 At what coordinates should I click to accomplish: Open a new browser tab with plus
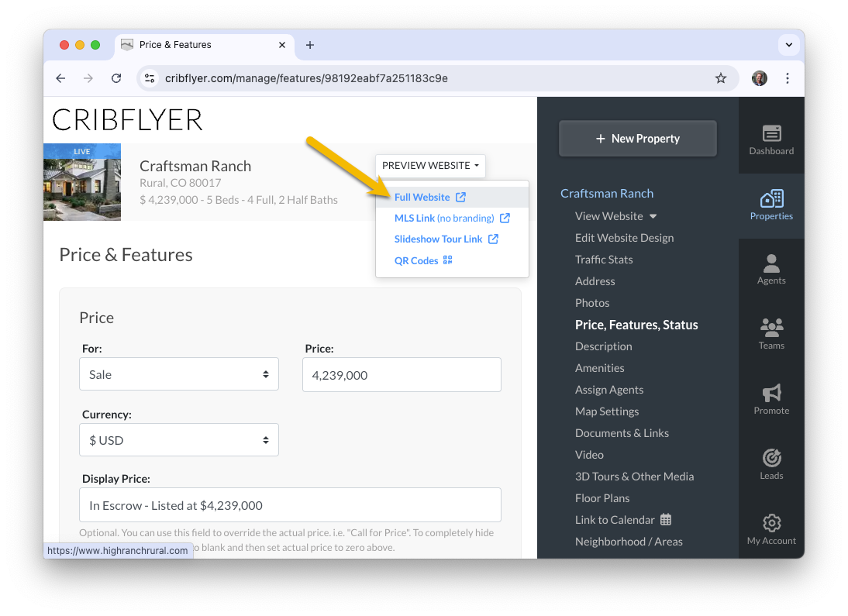(x=310, y=45)
